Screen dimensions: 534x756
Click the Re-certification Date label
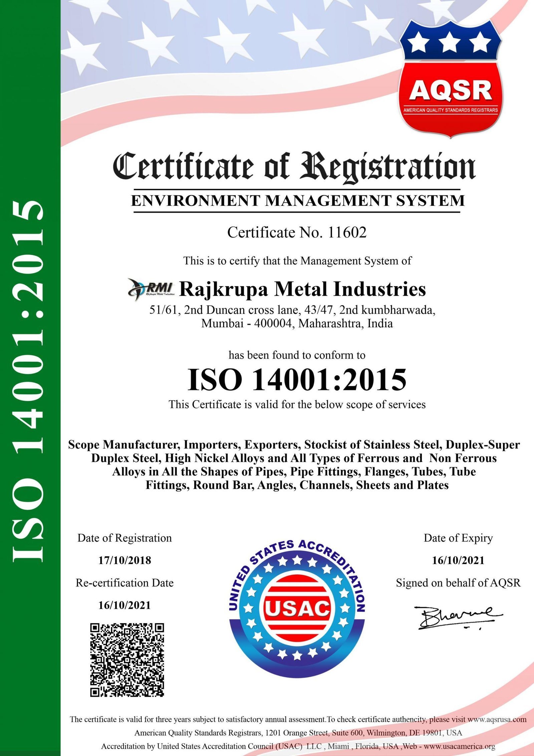(x=124, y=583)
